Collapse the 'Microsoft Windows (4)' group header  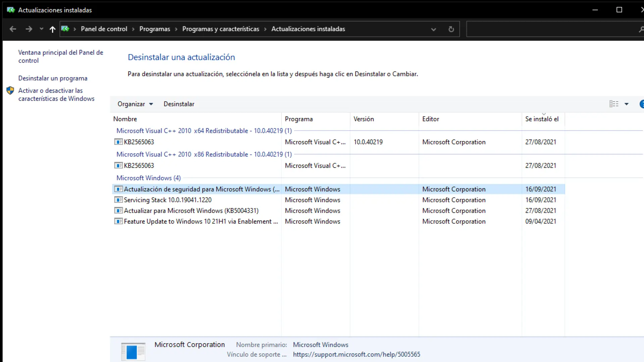coord(148,178)
